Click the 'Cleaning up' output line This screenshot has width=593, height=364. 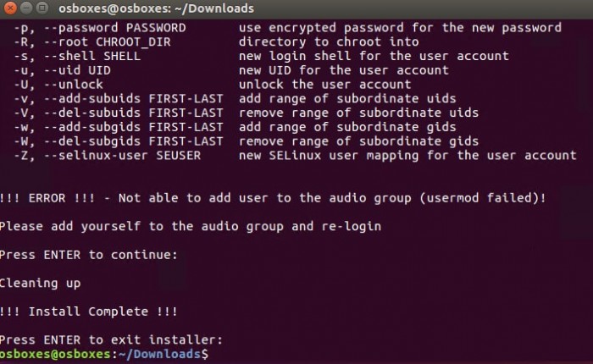click(x=40, y=283)
